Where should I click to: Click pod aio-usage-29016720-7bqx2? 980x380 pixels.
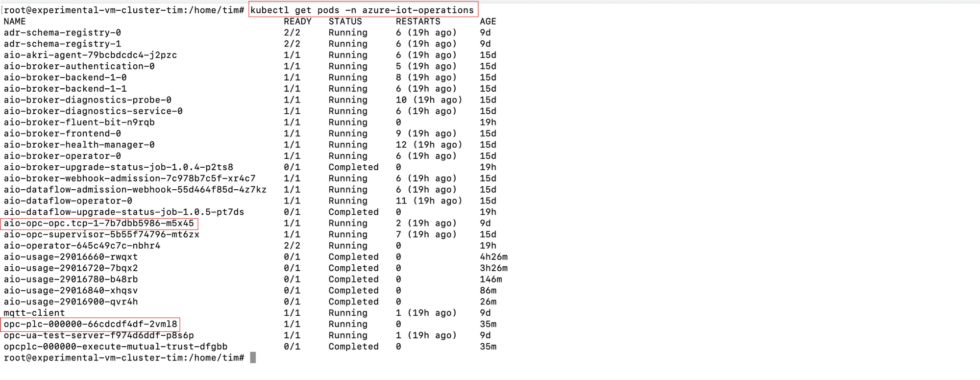click(71, 268)
